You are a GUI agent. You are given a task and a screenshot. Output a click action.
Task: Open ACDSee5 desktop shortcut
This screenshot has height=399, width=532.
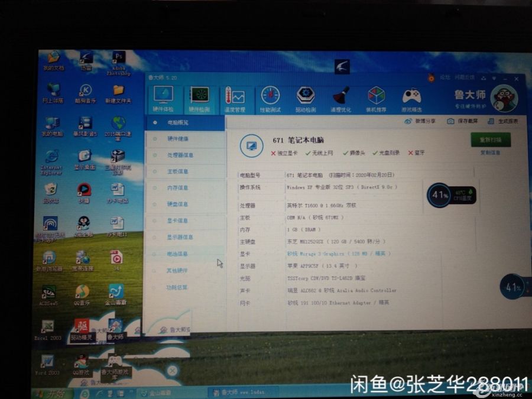pos(48,296)
